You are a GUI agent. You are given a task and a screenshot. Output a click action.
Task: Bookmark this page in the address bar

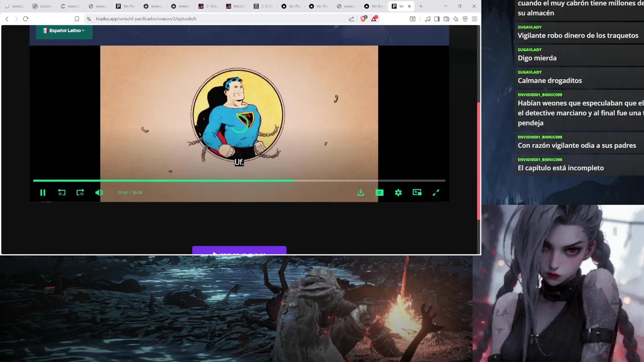[76, 19]
